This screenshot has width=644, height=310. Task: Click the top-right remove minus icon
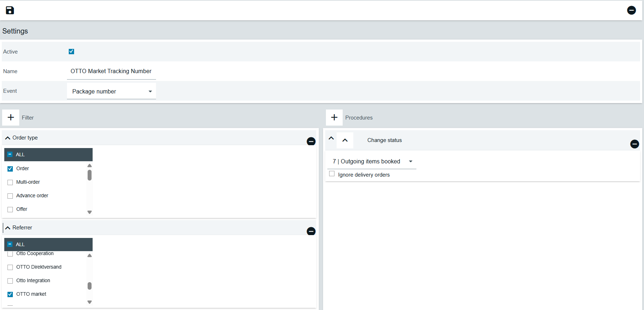coord(631,10)
